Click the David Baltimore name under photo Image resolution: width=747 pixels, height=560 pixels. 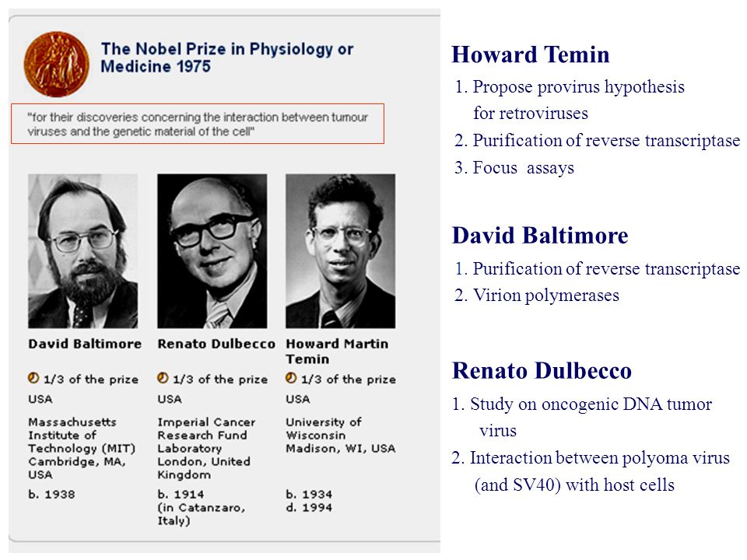(85, 344)
